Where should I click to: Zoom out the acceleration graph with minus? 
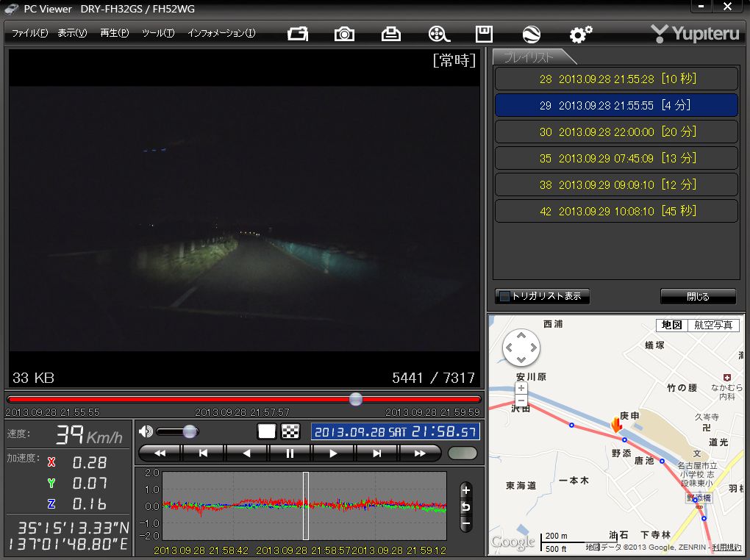(466, 523)
